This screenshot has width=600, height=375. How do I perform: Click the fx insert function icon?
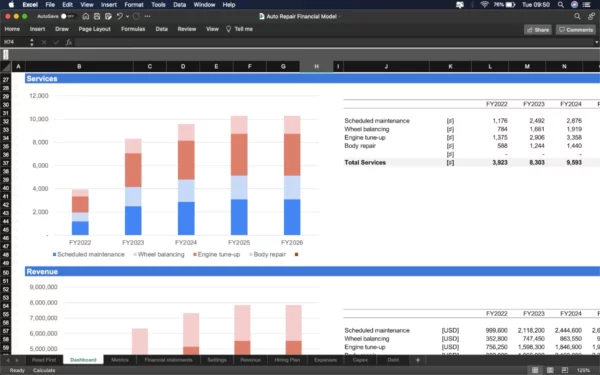click(69, 42)
